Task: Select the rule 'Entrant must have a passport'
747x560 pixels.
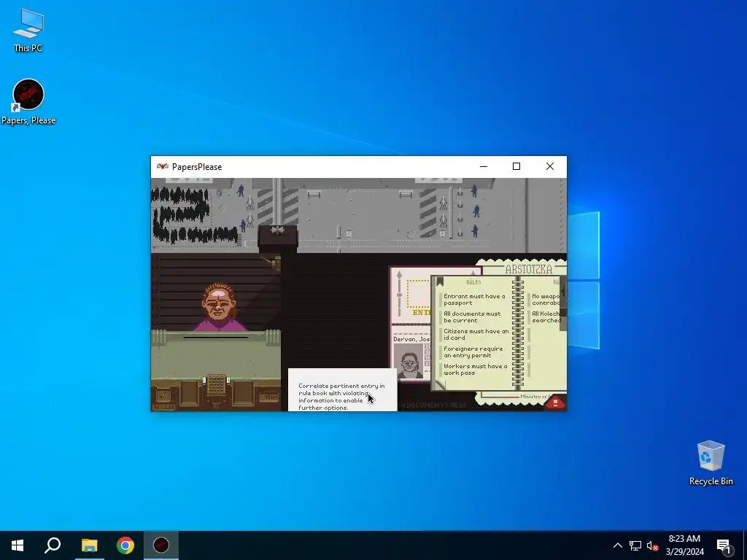Action: (x=474, y=300)
